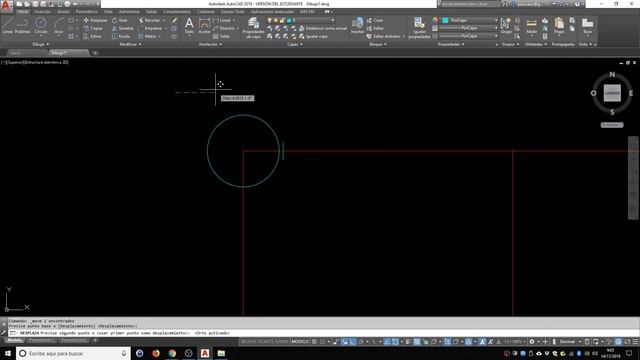Open the Decimal units dropdown
This screenshot has width=640, height=360.
(569, 342)
